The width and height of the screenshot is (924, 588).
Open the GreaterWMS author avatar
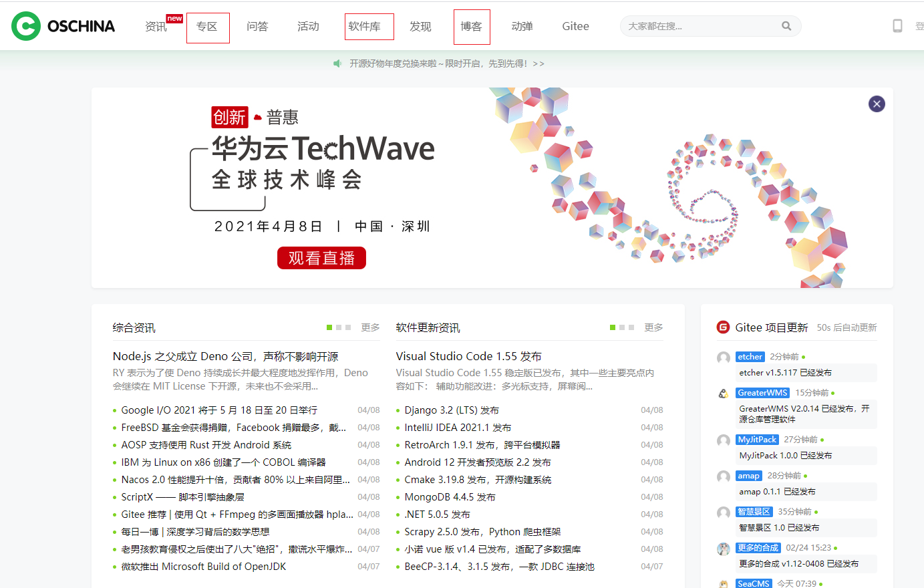723,394
